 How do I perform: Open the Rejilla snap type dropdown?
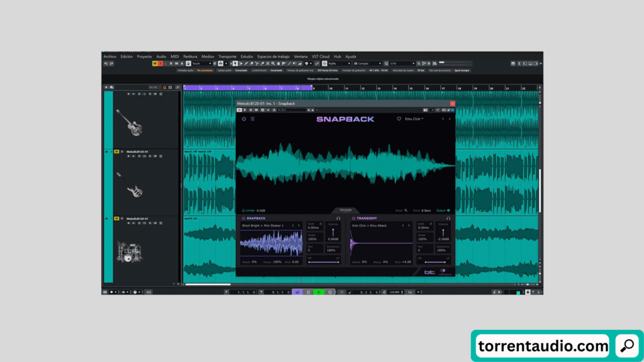click(339, 63)
